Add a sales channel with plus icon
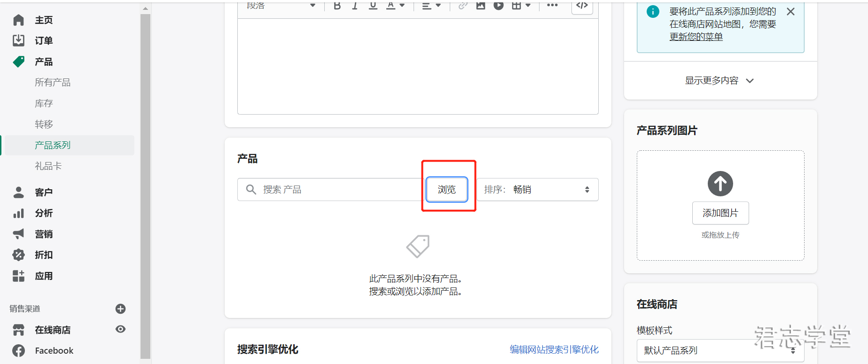Viewport: 868px width, 364px height. (x=120, y=309)
